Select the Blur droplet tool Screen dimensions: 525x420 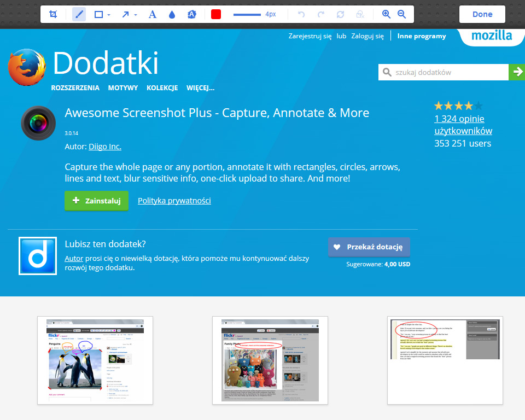tap(172, 14)
